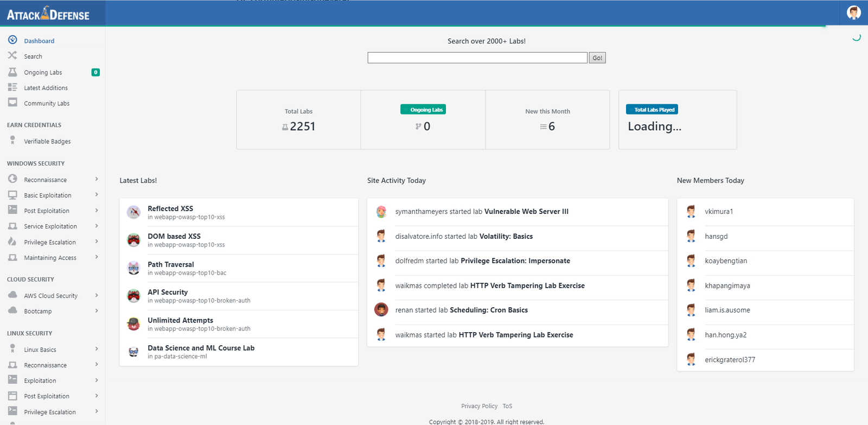
Task: Open user profile avatar in top bar
Action: coord(853,12)
